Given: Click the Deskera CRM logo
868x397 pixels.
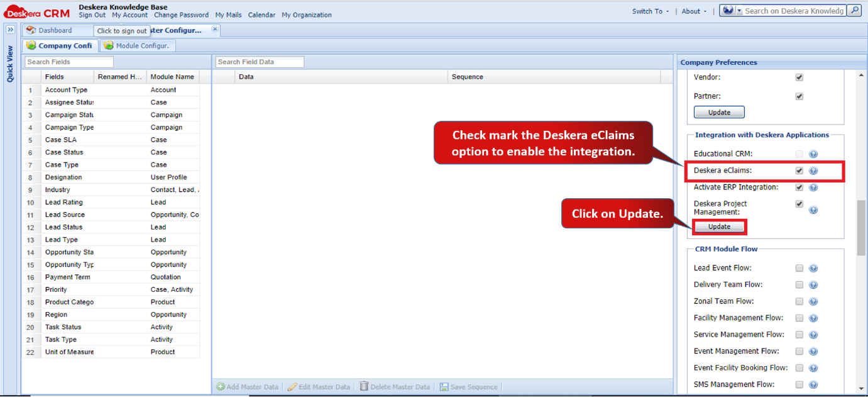Looking at the screenshot, I should coord(37,13).
